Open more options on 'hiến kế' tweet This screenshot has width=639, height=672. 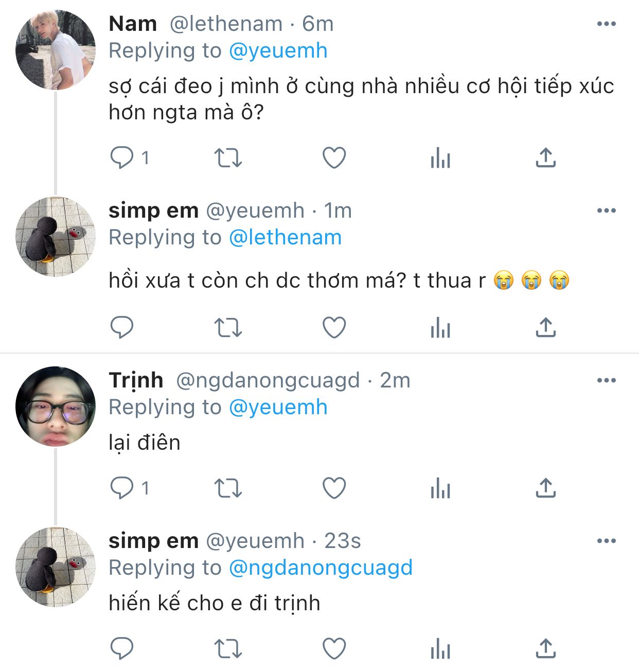[606, 541]
